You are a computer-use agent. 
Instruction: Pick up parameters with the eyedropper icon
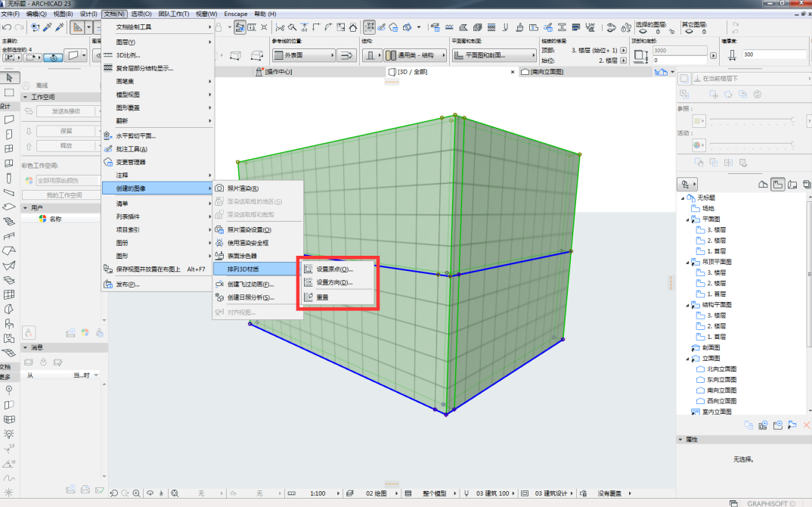pyautogui.click(x=47, y=27)
